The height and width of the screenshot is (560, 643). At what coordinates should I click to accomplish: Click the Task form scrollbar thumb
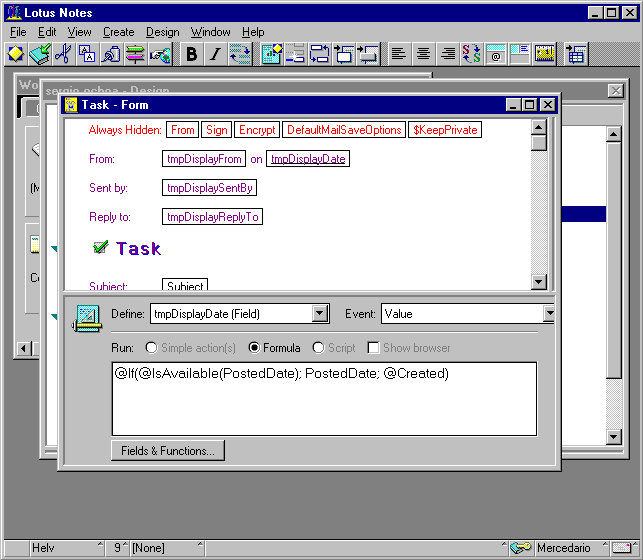click(x=538, y=143)
